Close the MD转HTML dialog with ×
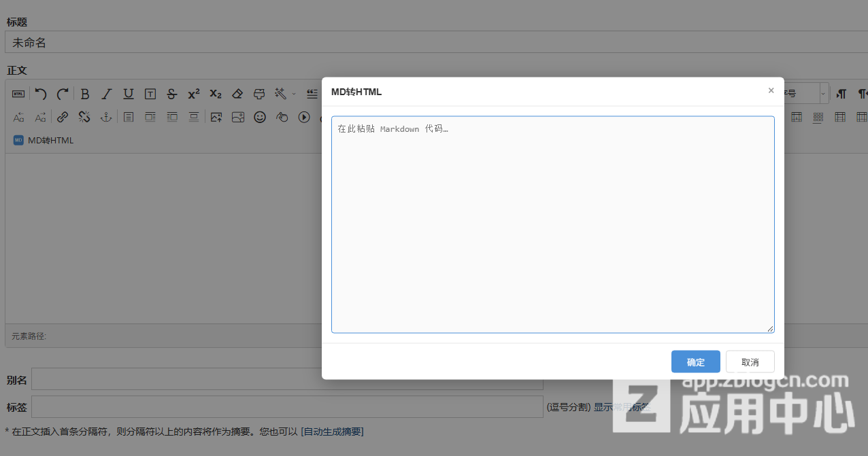The height and width of the screenshot is (456, 868). coord(771,90)
